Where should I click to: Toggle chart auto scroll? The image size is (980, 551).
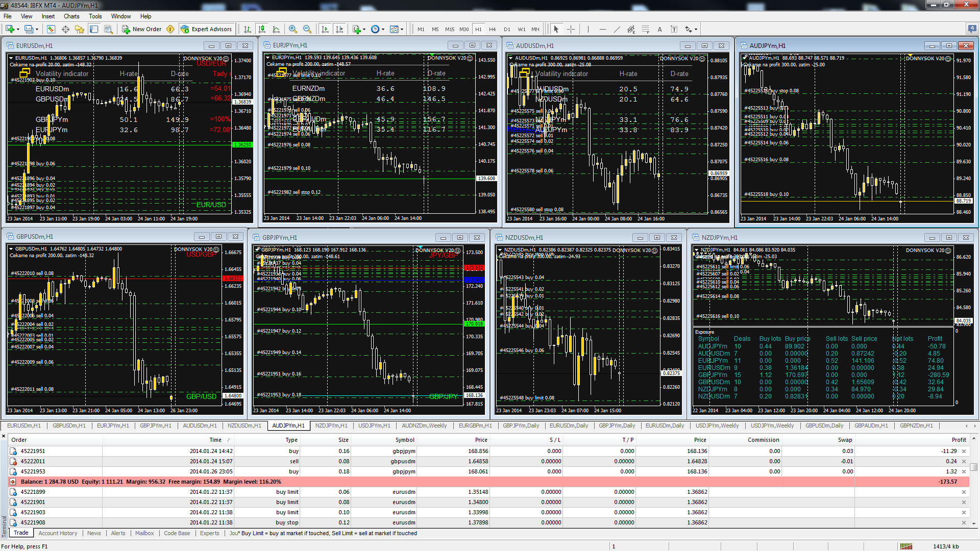tap(325, 29)
